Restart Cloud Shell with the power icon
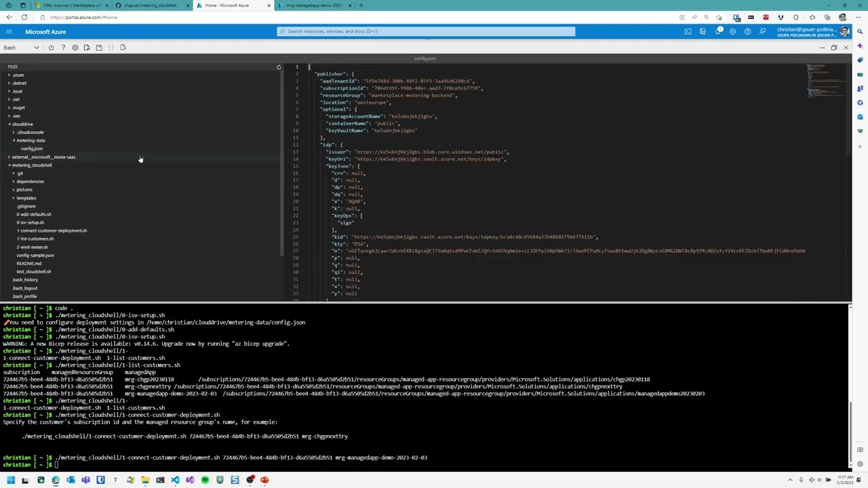The width and height of the screenshot is (868, 488). click(51, 47)
